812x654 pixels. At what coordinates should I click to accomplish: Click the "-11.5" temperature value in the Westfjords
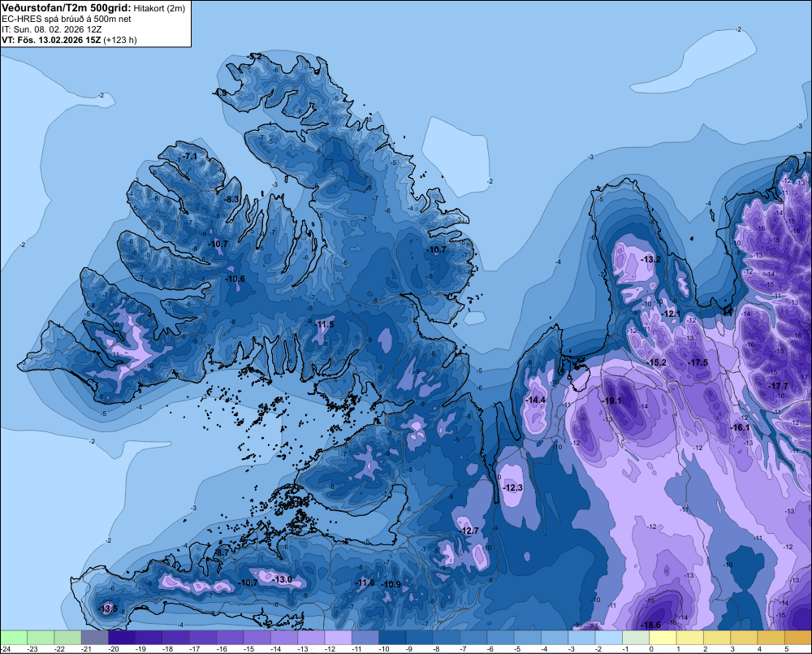[324, 324]
